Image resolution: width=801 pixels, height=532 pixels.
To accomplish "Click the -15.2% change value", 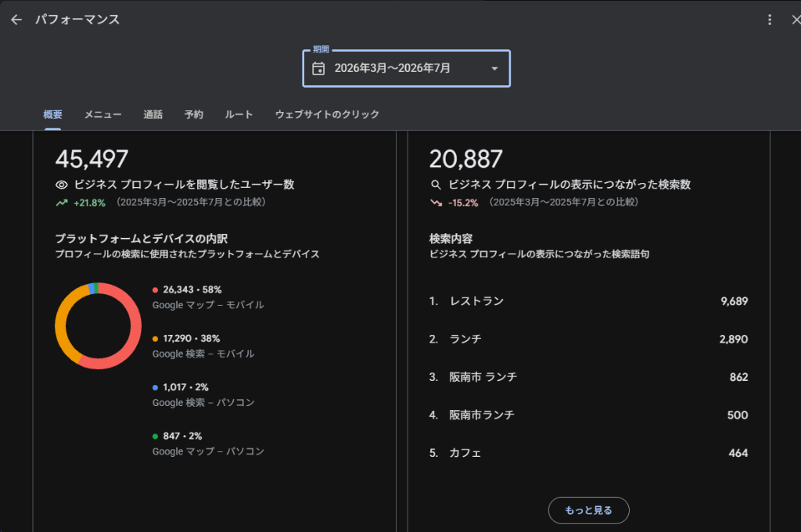I will tap(463, 203).
